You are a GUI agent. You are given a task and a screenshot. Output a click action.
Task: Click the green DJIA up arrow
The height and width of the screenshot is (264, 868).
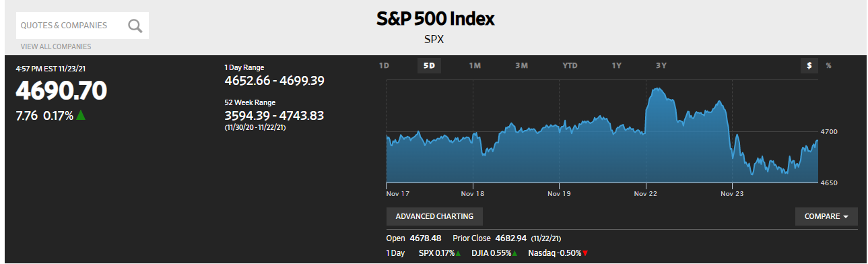point(514,253)
